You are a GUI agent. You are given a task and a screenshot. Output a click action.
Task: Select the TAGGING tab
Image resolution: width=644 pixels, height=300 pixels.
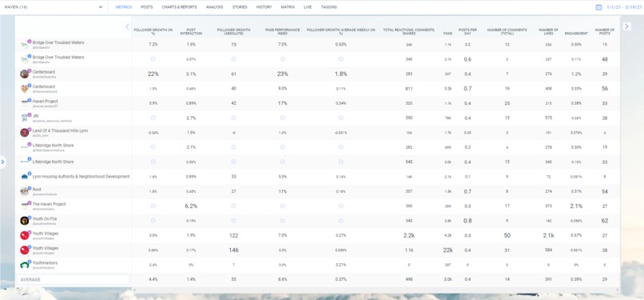(328, 7)
